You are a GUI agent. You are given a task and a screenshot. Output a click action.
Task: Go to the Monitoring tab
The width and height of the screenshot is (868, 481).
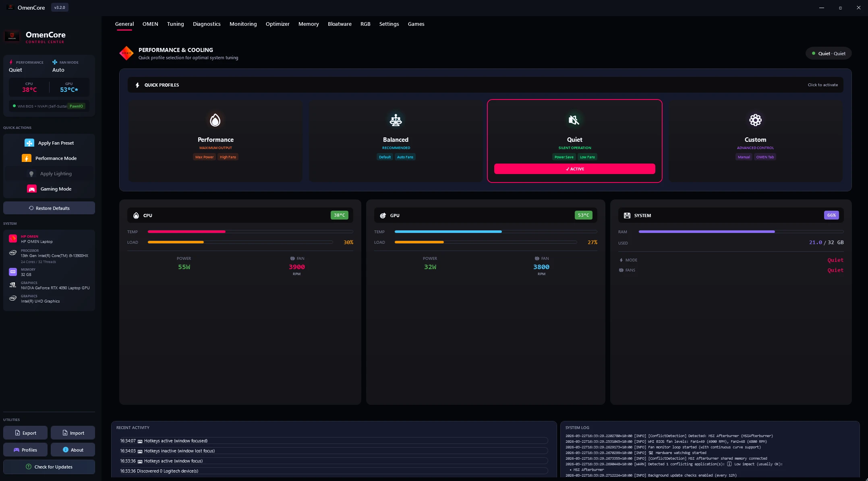tap(243, 24)
